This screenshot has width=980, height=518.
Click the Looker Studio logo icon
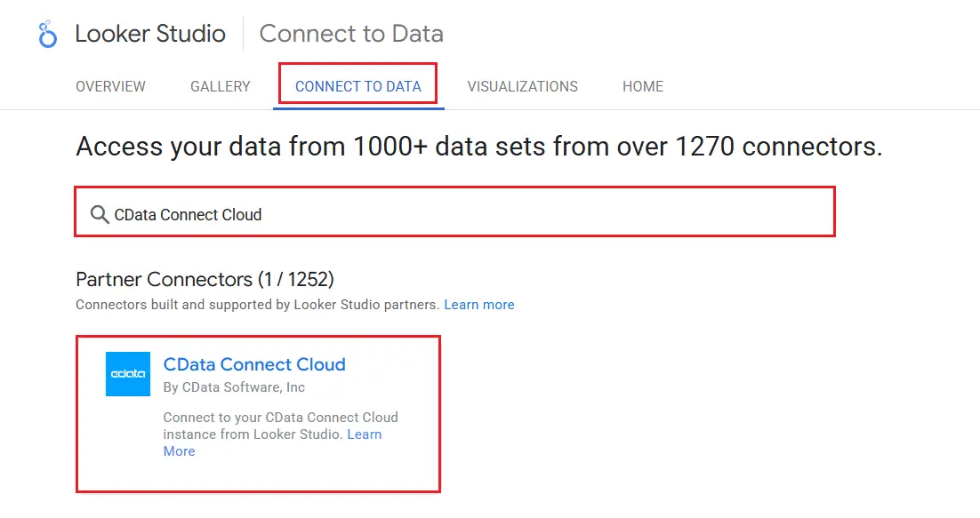[47, 35]
